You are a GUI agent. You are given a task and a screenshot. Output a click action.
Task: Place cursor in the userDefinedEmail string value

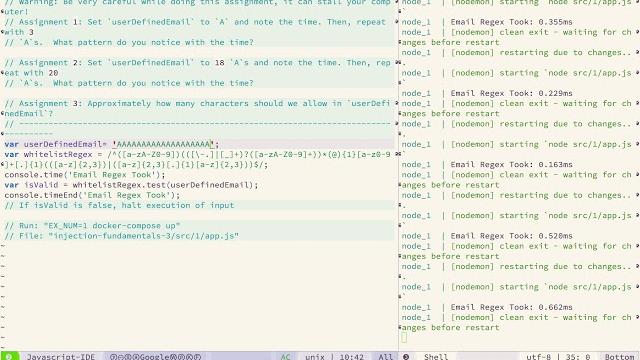[163, 144]
